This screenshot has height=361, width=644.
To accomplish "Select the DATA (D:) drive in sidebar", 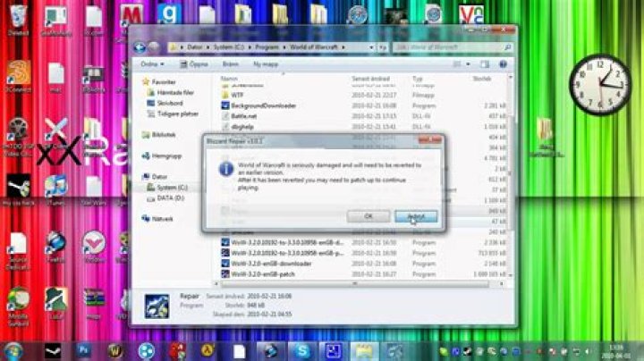I will click(x=170, y=197).
